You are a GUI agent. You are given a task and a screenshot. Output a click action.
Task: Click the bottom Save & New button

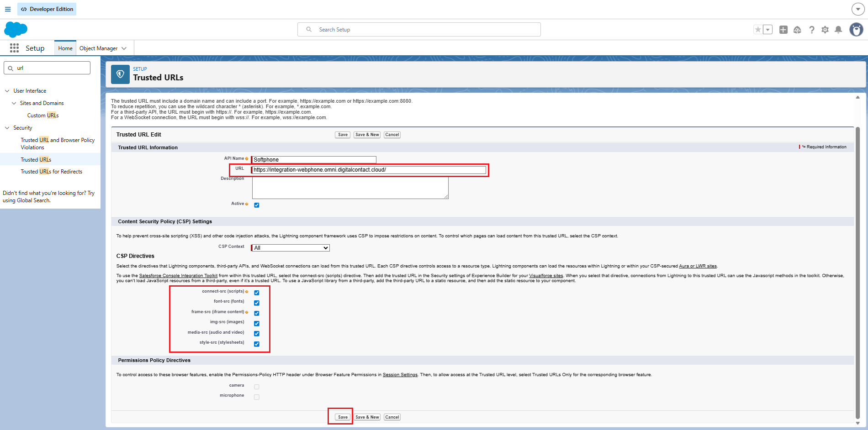coord(367,417)
